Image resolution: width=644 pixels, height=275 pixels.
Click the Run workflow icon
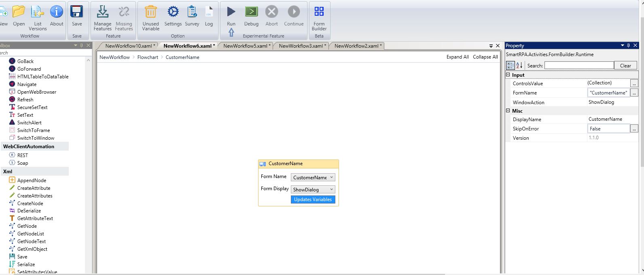click(231, 13)
